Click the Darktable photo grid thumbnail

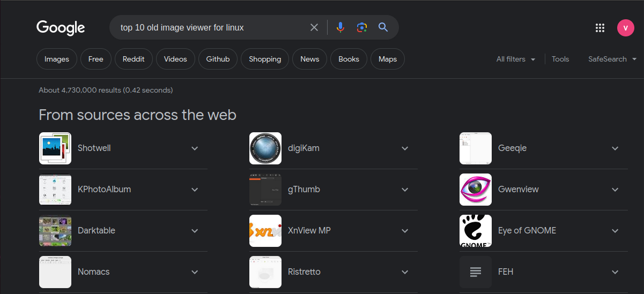(55, 231)
